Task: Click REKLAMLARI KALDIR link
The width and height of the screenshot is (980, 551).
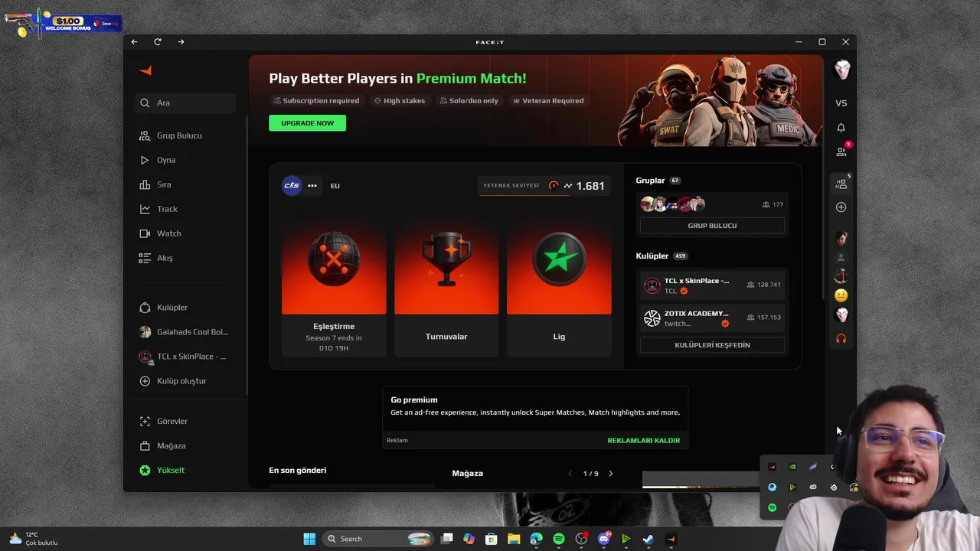Action: pos(643,440)
